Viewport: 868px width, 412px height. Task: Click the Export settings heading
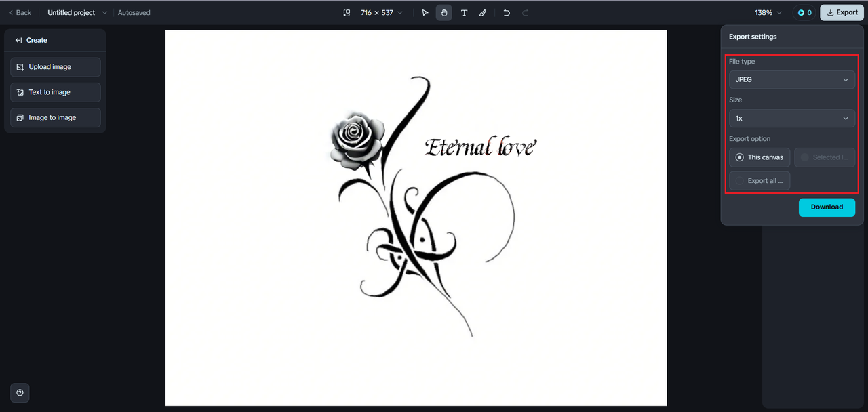point(753,37)
